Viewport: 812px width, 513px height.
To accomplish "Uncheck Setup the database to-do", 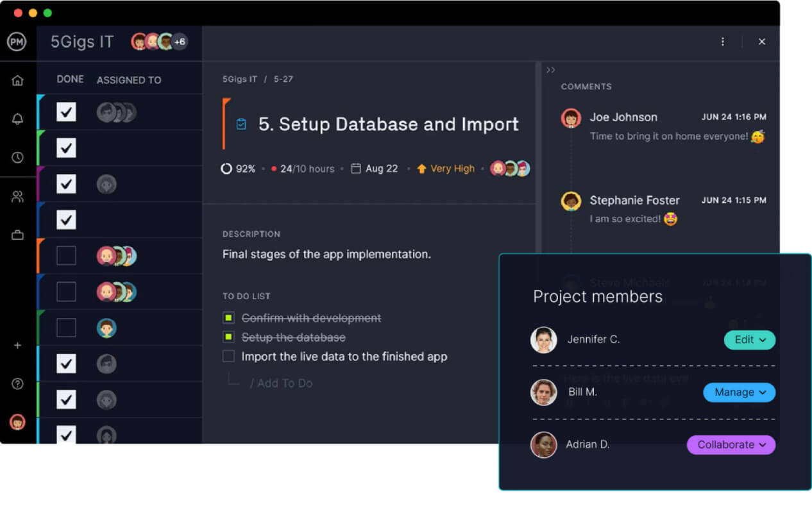I will 229,337.
